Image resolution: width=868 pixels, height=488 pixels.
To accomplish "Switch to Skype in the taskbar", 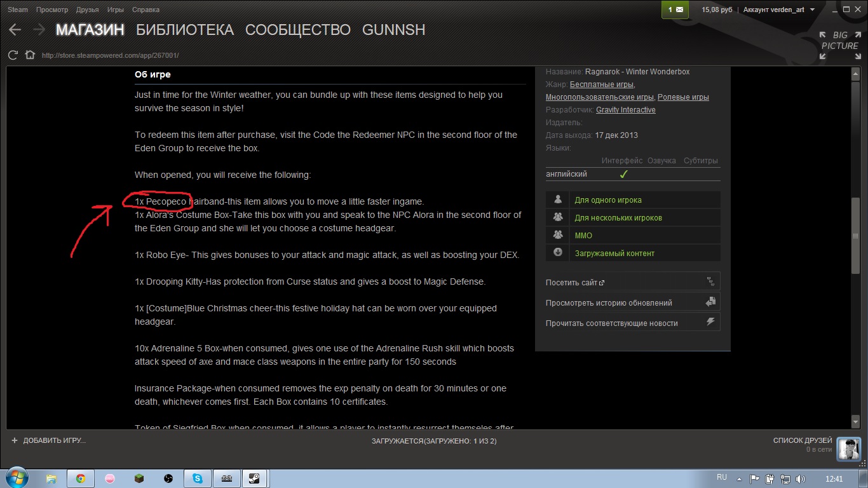I will [198, 478].
